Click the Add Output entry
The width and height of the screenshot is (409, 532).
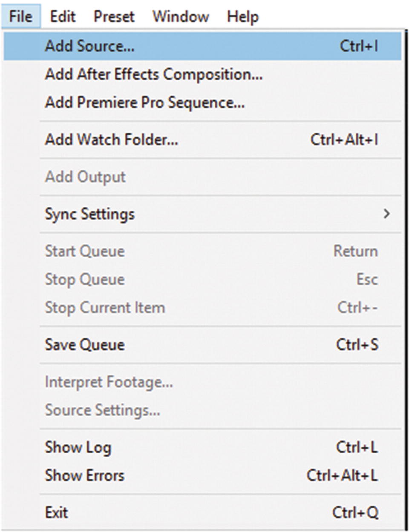pyautogui.click(x=85, y=177)
